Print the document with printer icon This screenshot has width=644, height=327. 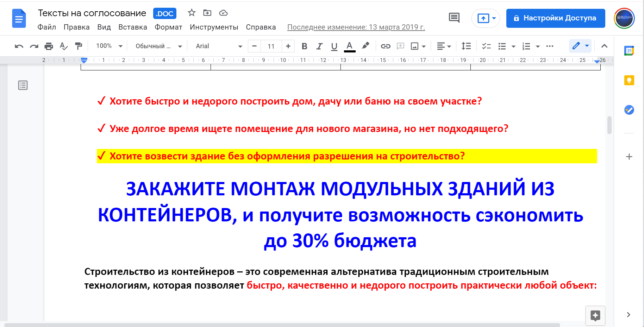pos(49,46)
